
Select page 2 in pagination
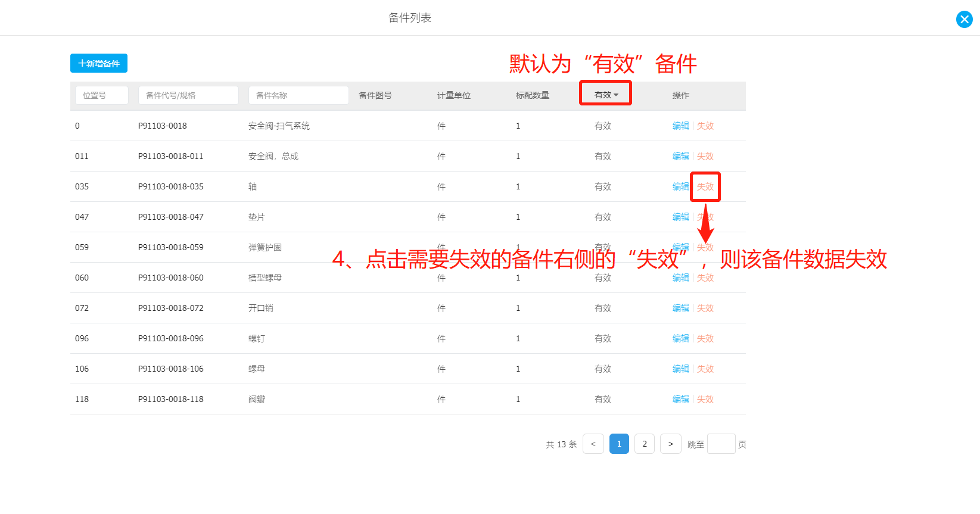click(x=645, y=444)
